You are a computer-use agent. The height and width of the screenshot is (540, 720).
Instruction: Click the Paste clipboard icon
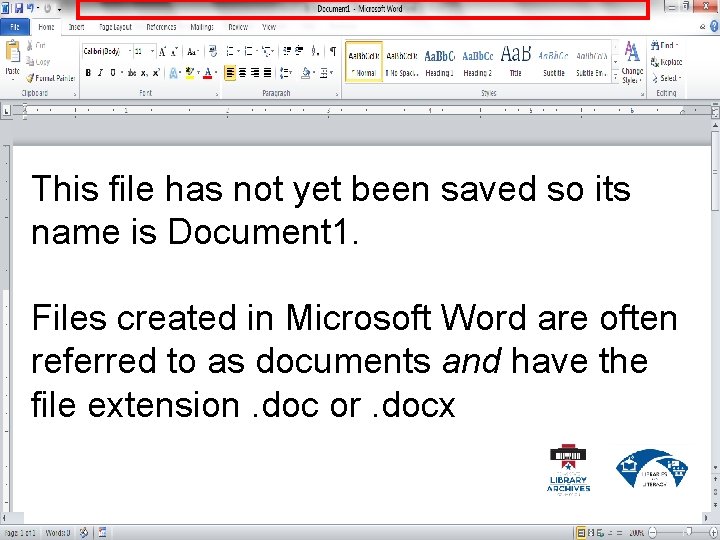point(12,52)
